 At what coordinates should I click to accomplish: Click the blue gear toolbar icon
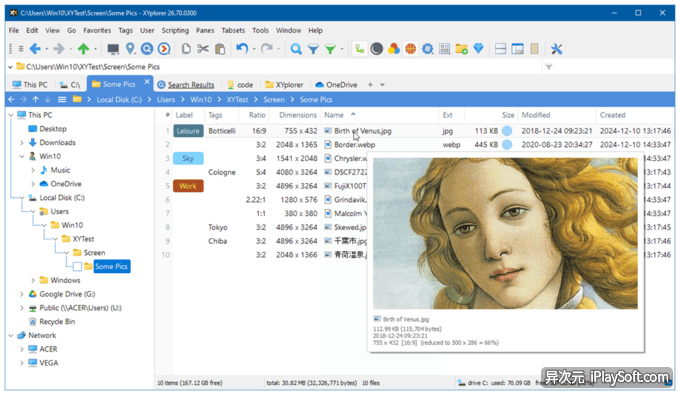coord(428,49)
